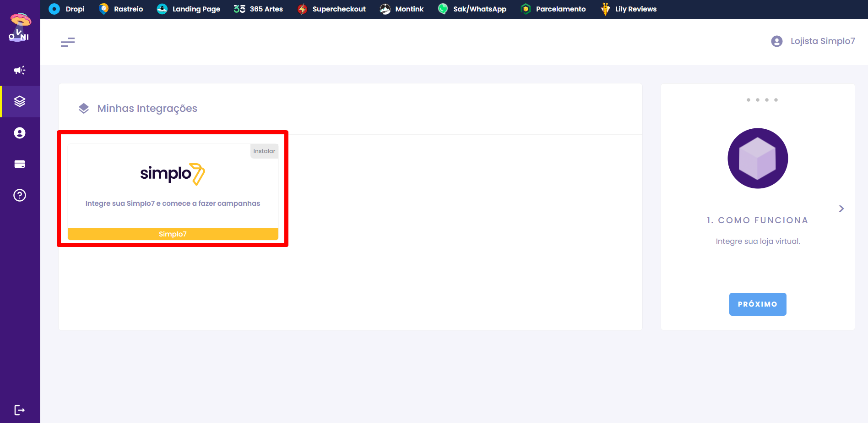Click the Minhas Integrações title
This screenshot has width=868, height=423.
tap(147, 109)
